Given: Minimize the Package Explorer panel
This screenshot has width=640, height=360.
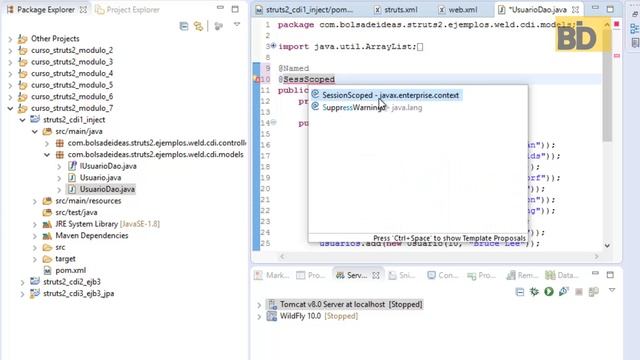Looking at the screenshot, I should 220,8.
